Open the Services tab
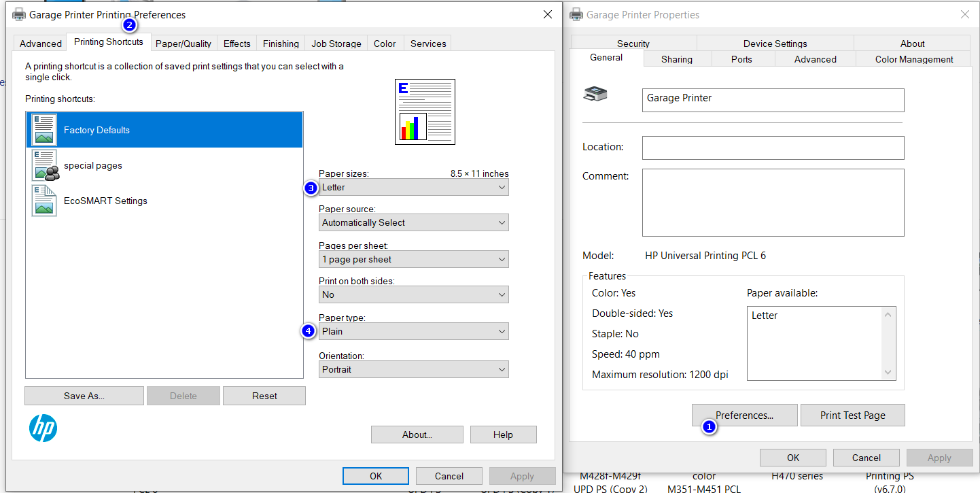The height and width of the screenshot is (493, 980). (428, 44)
